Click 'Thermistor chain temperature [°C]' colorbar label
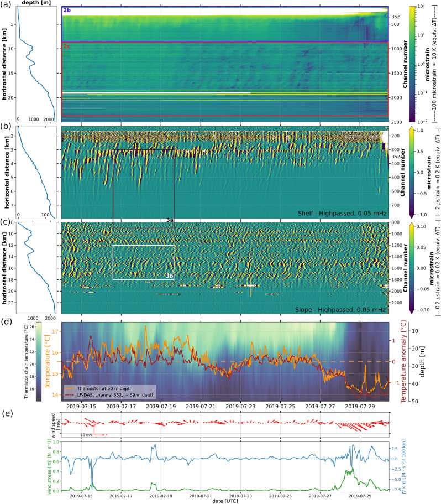Viewport: 441px width, 504px height. (x=27, y=361)
